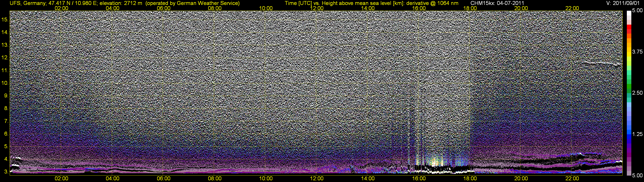Click the top time axis label 16:00

419,8
